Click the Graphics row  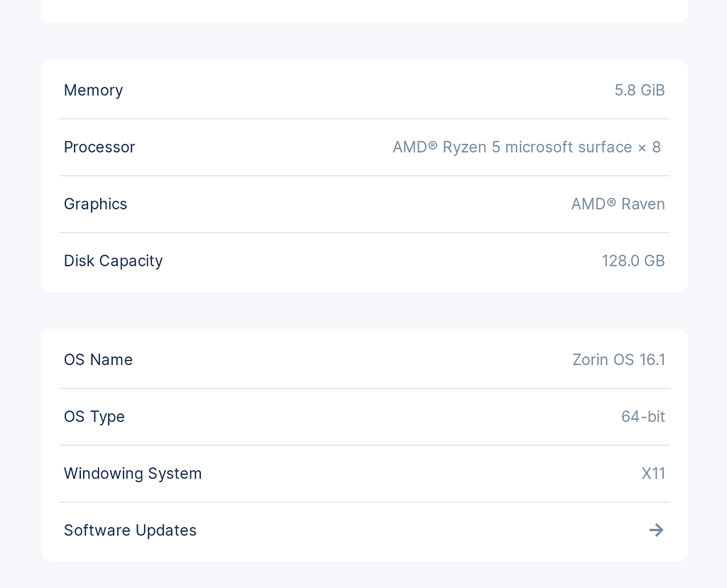363,204
